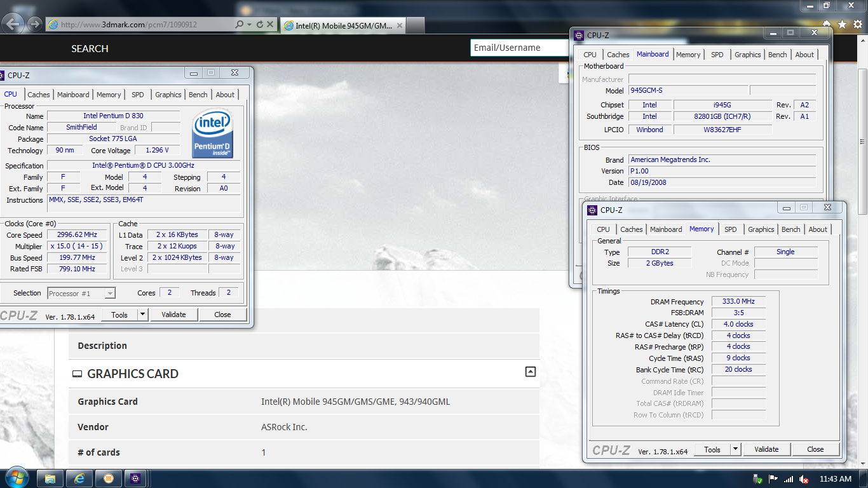Viewport: 868px width, 488px height.
Task: Select CPU tab in the Mainboard window
Action: click(x=590, y=55)
